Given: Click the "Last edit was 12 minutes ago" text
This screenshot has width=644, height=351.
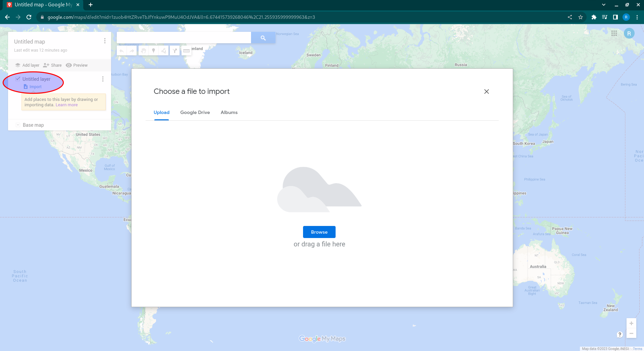Looking at the screenshot, I should tap(41, 50).
